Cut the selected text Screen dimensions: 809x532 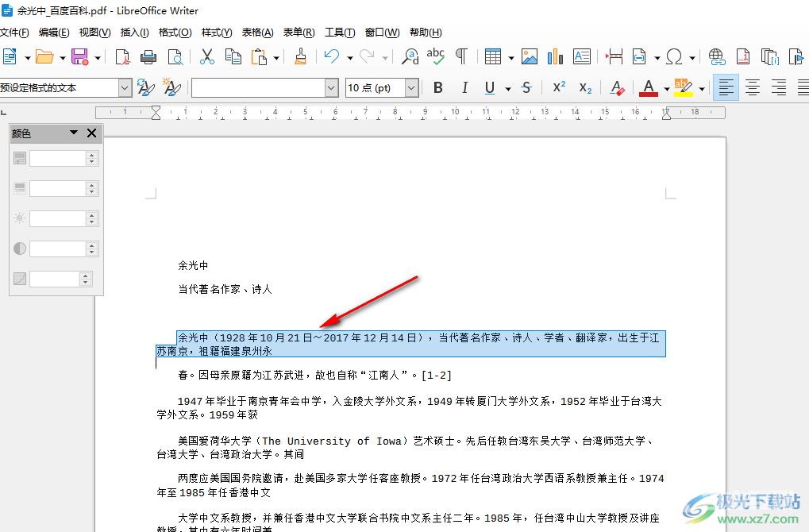(x=207, y=56)
